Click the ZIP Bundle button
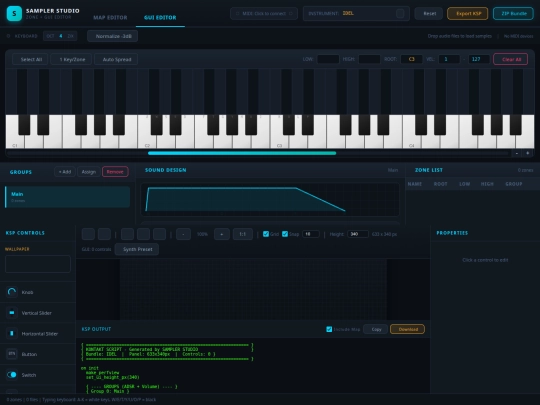 pos(513,13)
